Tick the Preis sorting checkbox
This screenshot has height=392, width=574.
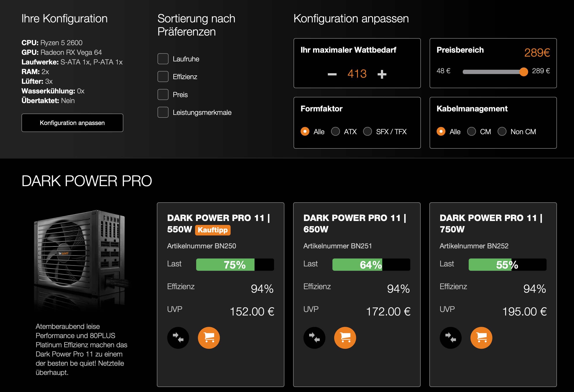[163, 94]
